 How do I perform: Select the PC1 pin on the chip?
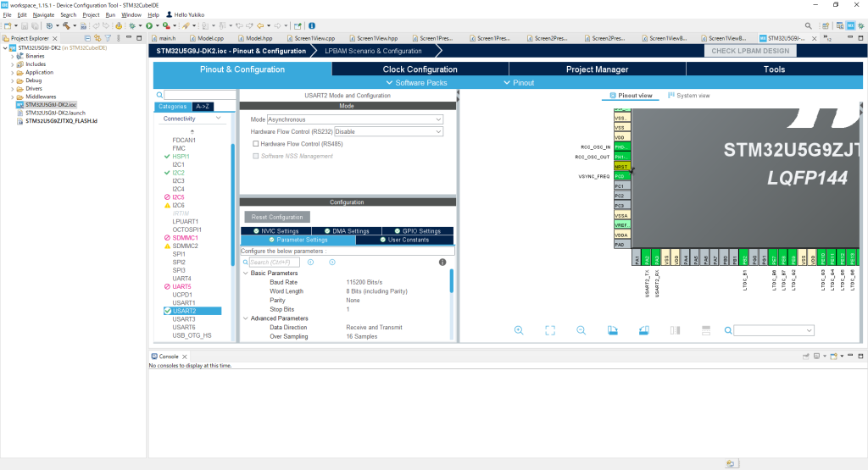pos(621,185)
